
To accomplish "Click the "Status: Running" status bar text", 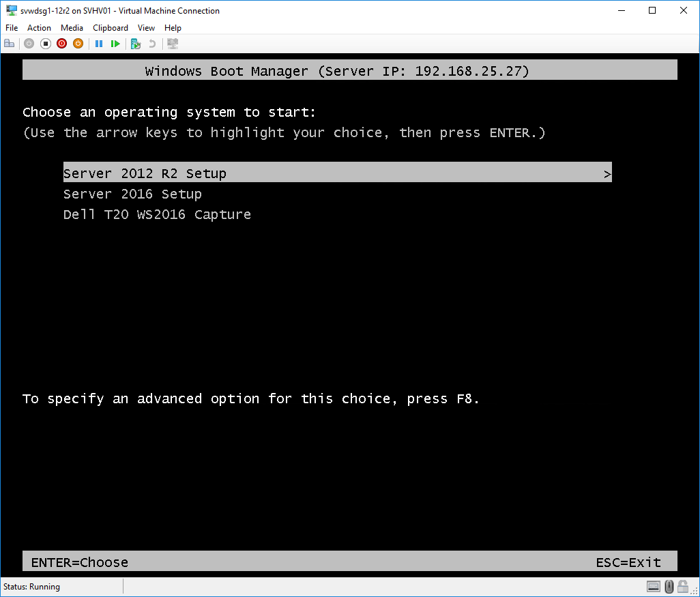I will point(31,587).
